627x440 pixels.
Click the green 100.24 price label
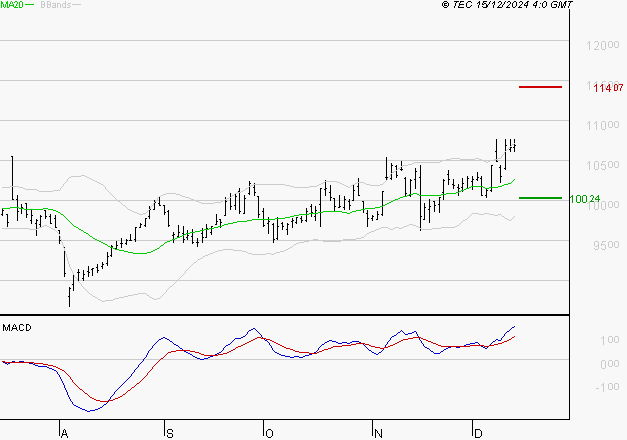585,199
